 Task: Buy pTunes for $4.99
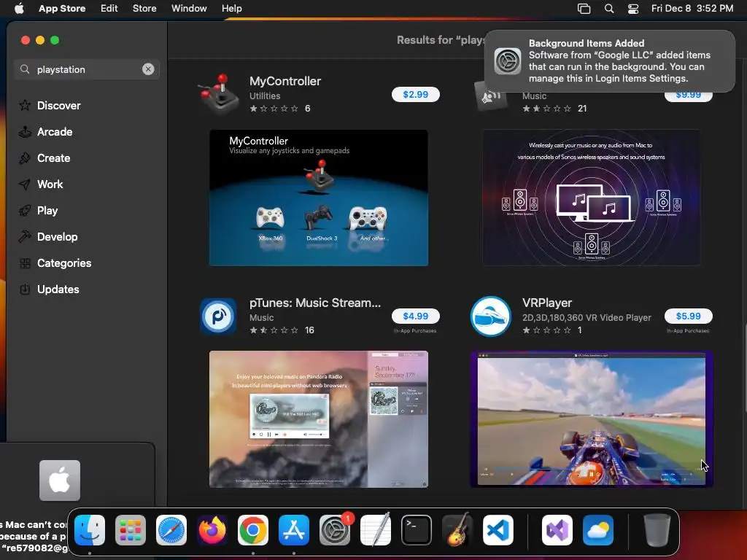click(415, 316)
